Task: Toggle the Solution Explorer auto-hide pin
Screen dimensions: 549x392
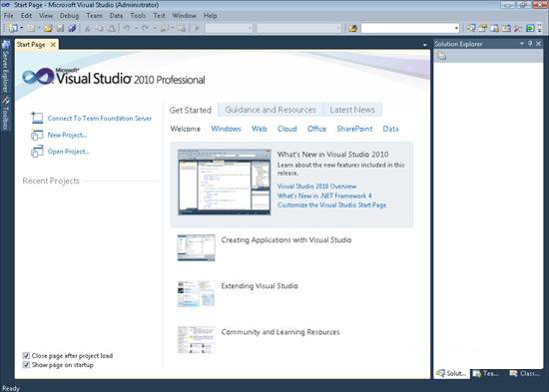Action: coord(530,44)
